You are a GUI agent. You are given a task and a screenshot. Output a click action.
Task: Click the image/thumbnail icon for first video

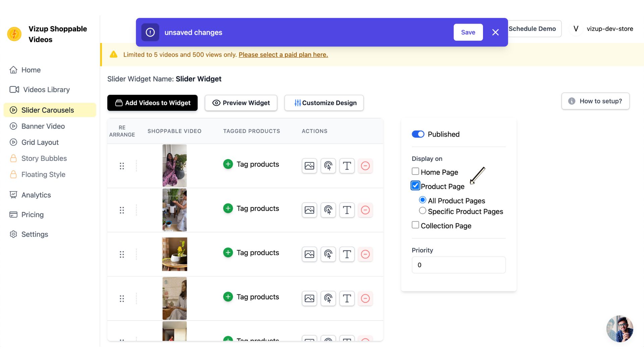tap(310, 165)
